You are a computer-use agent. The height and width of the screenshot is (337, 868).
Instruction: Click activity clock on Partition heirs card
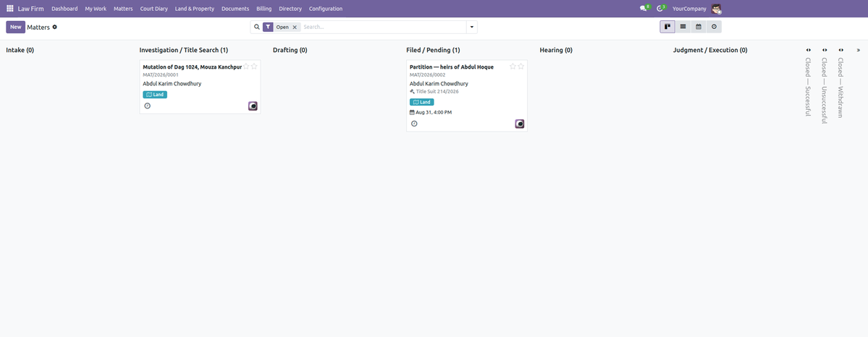(x=414, y=124)
